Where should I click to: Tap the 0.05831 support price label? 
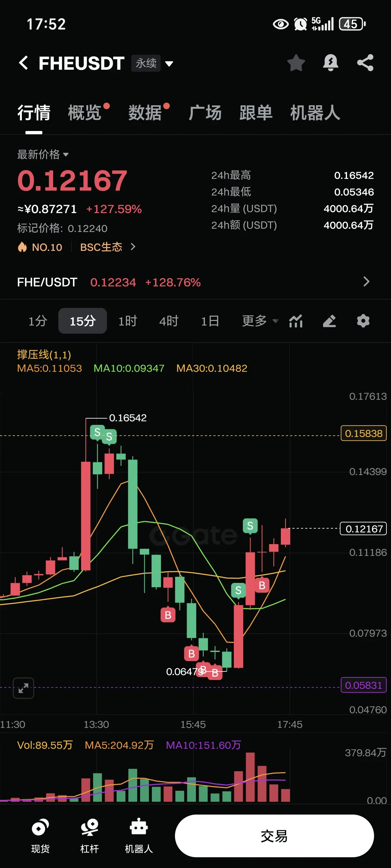[364, 685]
